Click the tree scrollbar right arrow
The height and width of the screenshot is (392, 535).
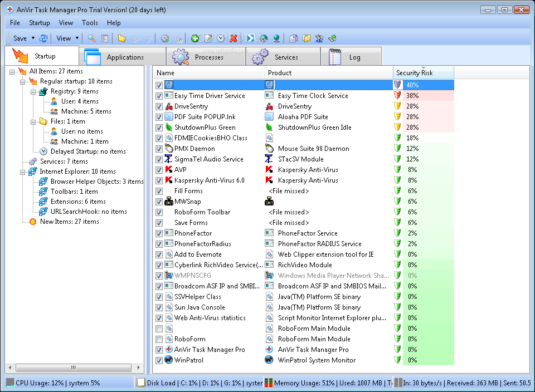pos(138,367)
